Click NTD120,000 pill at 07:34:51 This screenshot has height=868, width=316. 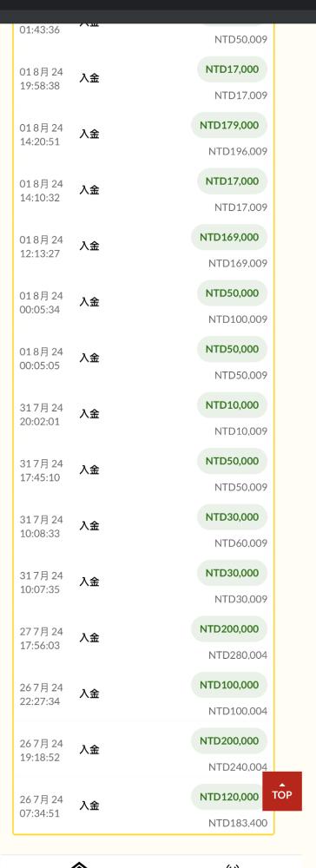pos(229,797)
